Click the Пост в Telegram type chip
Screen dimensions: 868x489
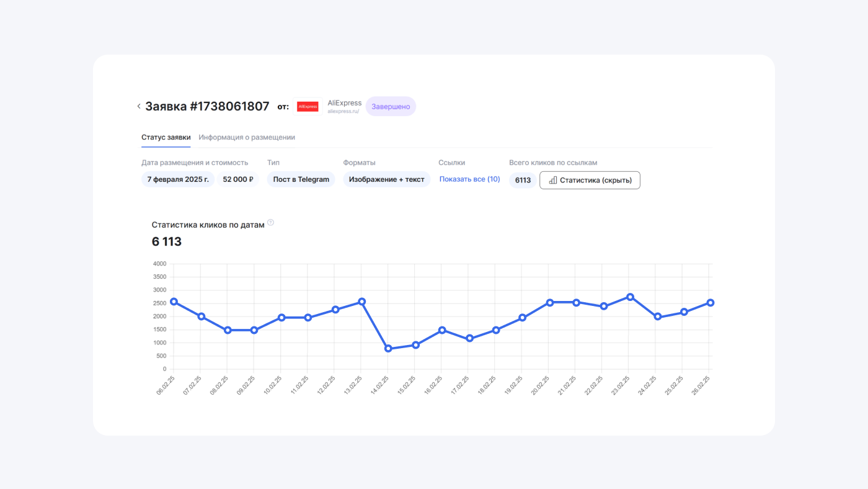[301, 179]
